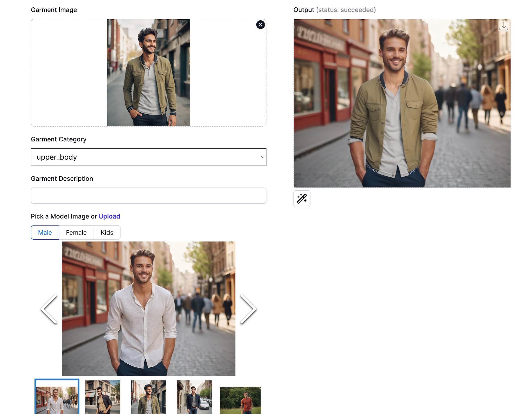Download the output image
This screenshot has height=414, width=532.
coord(504,26)
